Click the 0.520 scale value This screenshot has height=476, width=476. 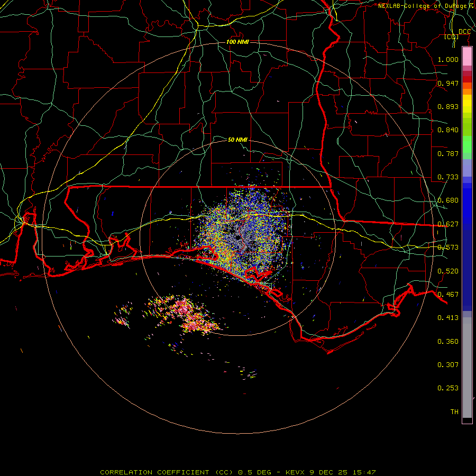pyautogui.click(x=448, y=271)
